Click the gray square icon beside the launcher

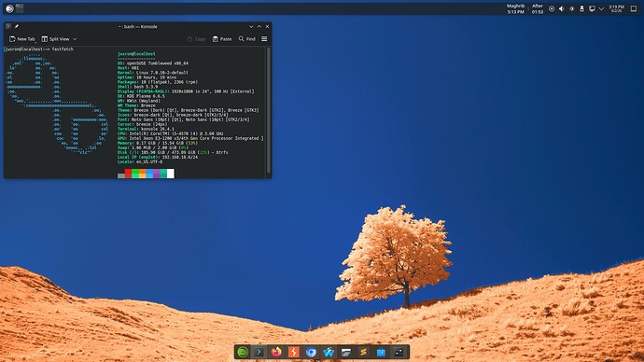pos(20,8)
